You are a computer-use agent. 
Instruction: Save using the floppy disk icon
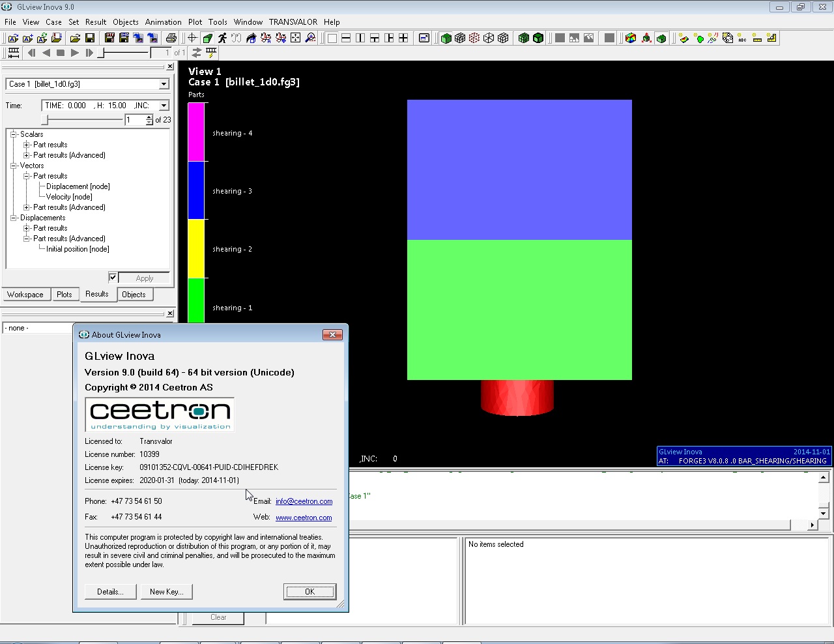click(90, 38)
